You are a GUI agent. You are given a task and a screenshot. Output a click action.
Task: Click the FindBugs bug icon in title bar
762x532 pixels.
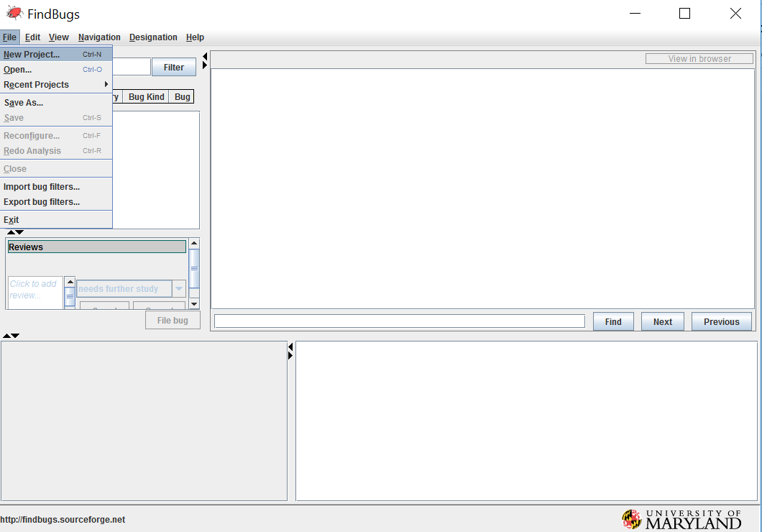(14, 13)
